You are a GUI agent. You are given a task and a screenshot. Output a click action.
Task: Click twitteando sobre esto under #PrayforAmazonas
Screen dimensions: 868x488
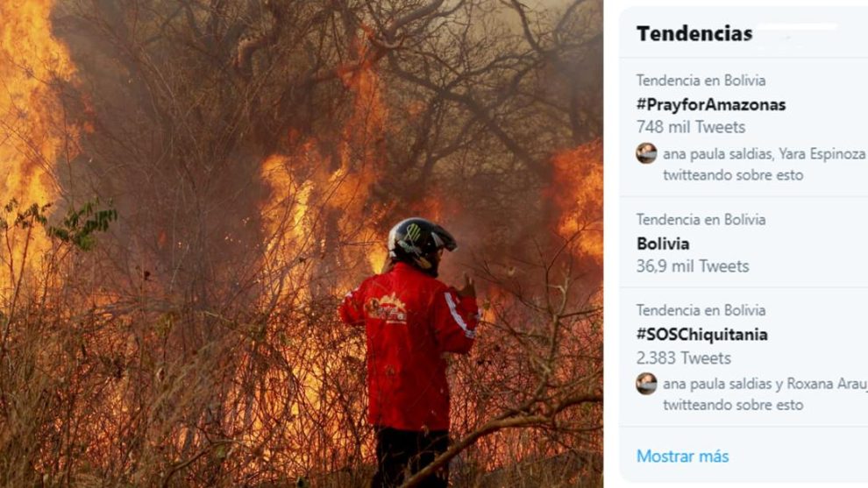click(x=733, y=175)
